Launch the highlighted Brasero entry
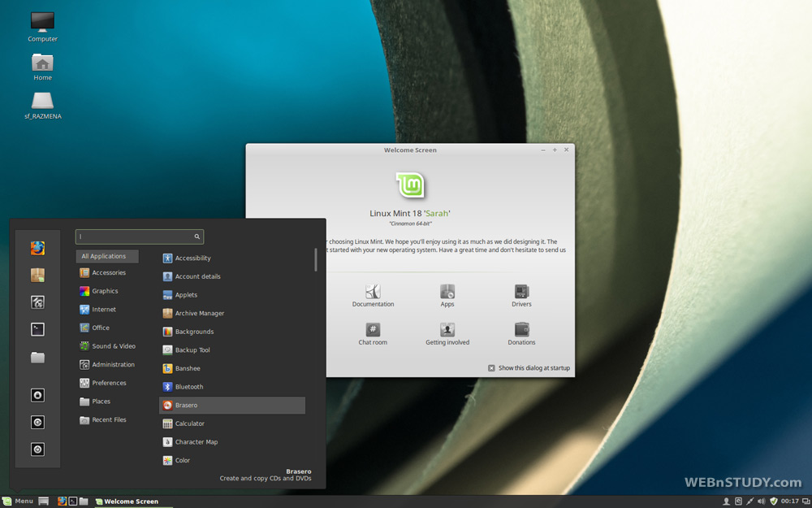812x508 pixels. click(x=232, y=406)
